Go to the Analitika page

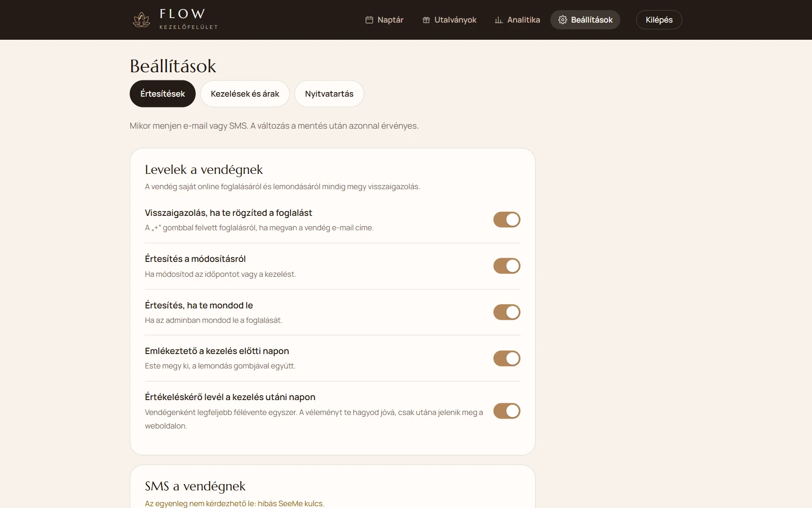[x=517, y=20]
